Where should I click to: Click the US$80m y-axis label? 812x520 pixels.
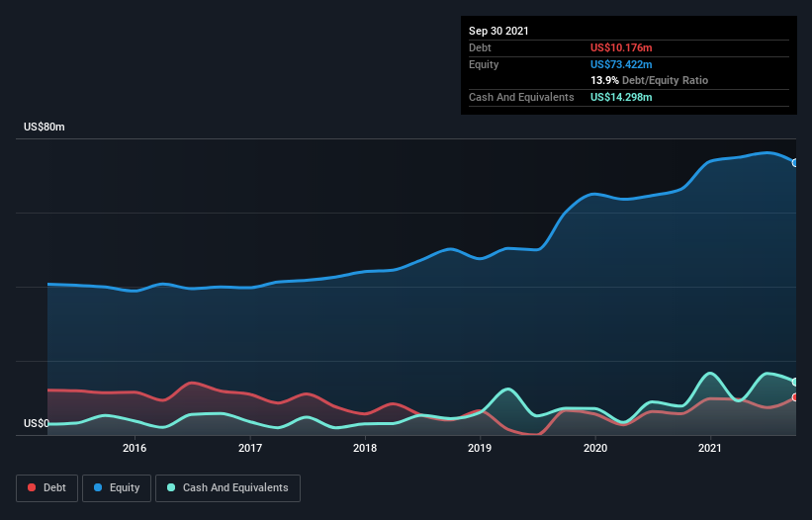[45, 127]
